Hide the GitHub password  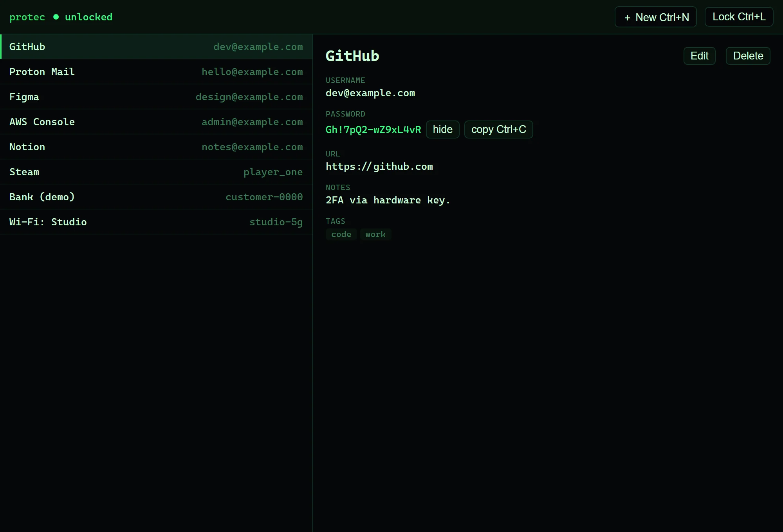pyautogui.click(x=442, y=129)
